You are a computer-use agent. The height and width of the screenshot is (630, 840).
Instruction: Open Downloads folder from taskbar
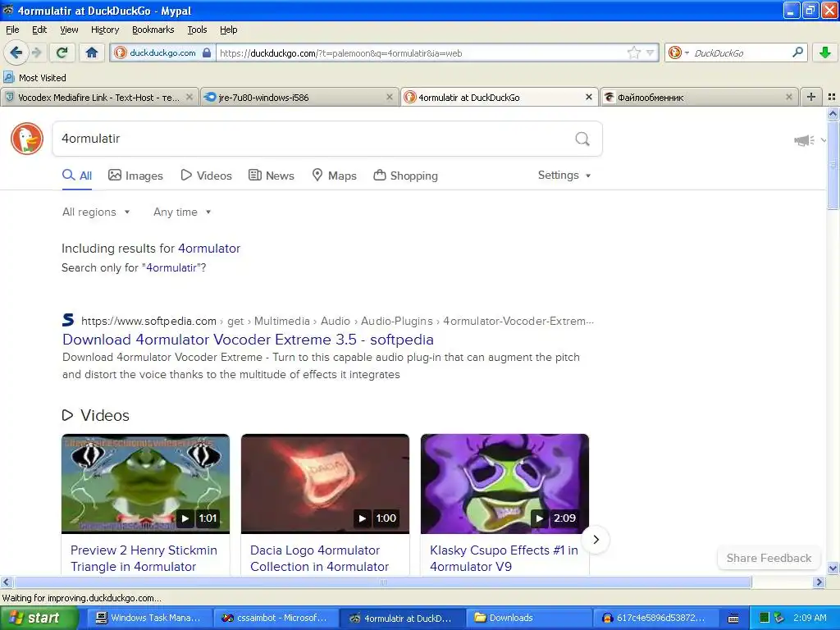(x=528, y=619)
